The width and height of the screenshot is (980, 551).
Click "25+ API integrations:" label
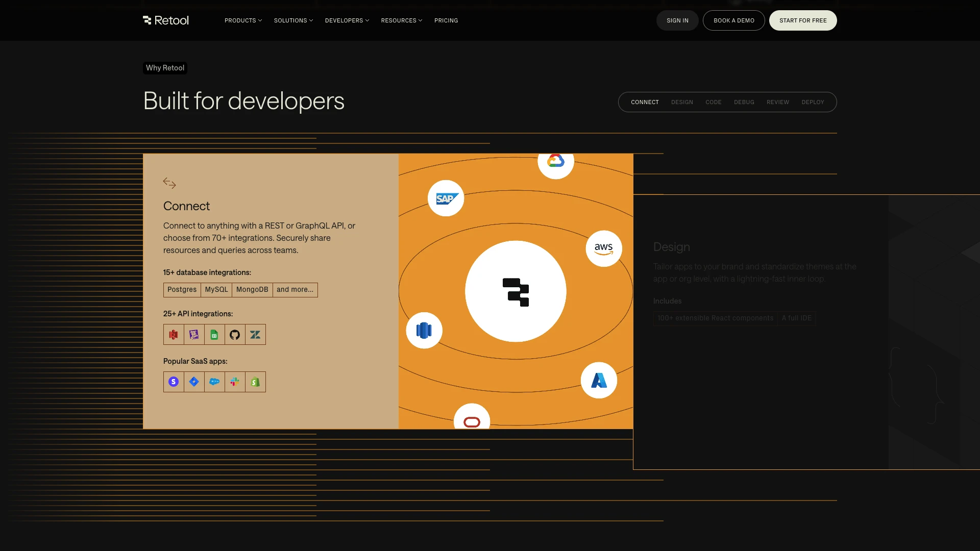click(x=198, y=314)
